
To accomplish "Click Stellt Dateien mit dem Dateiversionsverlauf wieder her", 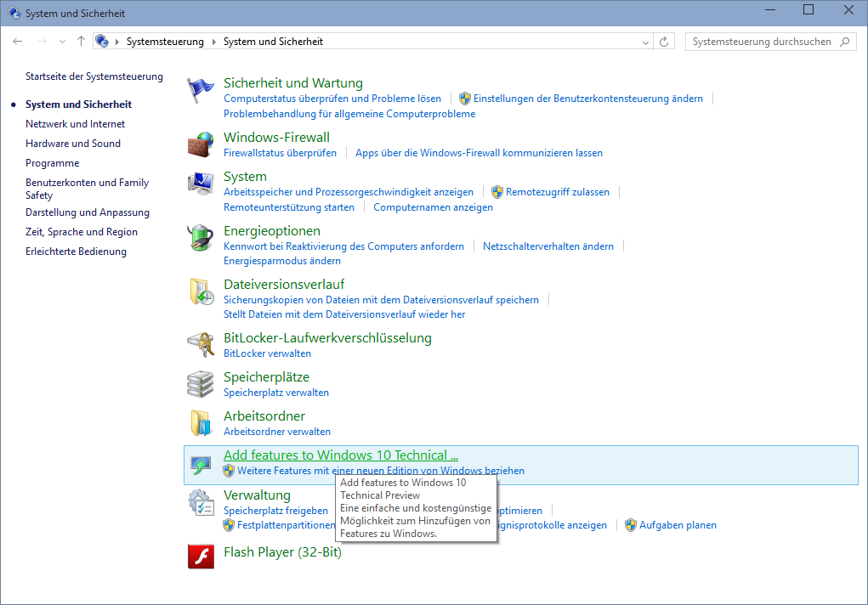I will point(344,314).
